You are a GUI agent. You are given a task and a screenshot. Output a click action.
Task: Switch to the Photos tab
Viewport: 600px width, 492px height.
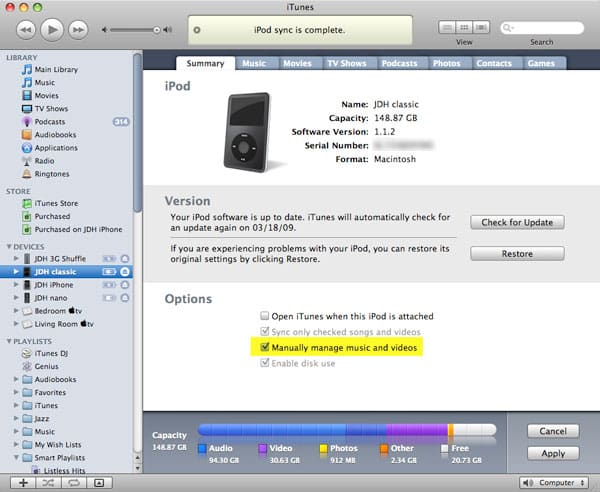click(x=446, y=63)
